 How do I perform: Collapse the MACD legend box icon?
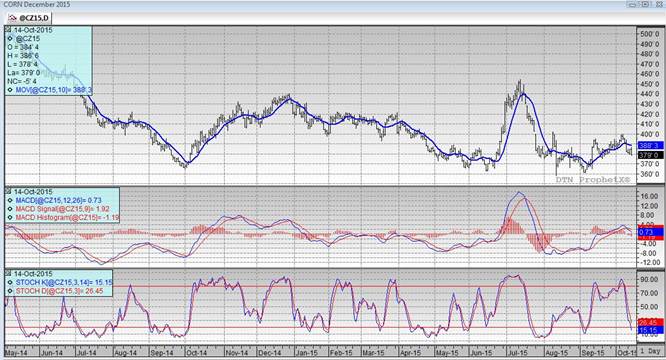pyautogui.click(x=8, y=191)
